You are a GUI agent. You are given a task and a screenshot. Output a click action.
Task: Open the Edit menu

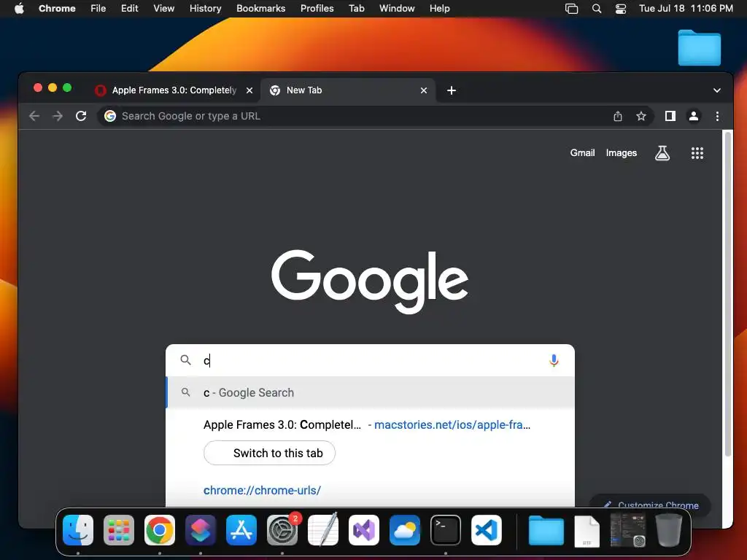(x=130, y=9)
